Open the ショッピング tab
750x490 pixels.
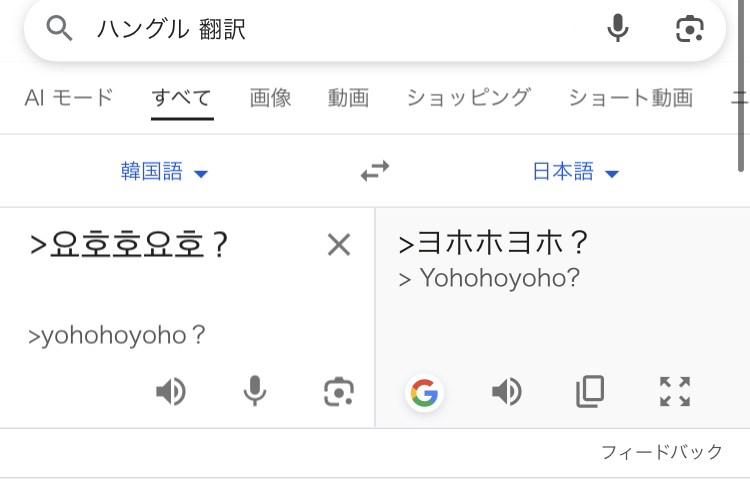(x=468, y=98)
